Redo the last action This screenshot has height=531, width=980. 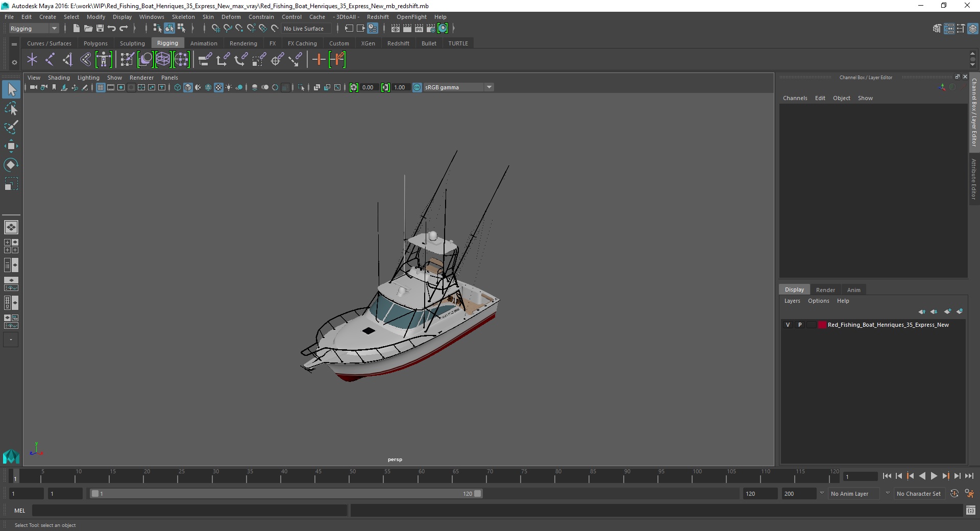click(124, 29)
